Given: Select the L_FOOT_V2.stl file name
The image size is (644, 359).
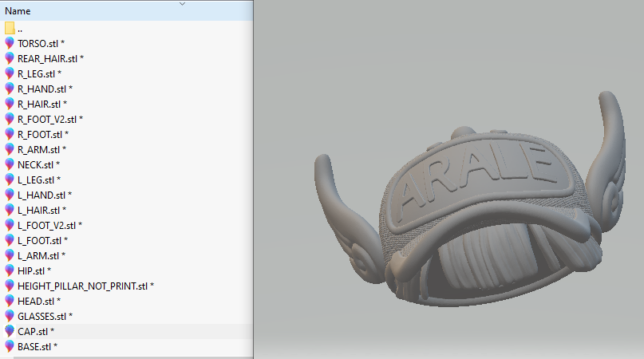Looking at the screenshot, I should pyautogui.click(x=49, y=226).
